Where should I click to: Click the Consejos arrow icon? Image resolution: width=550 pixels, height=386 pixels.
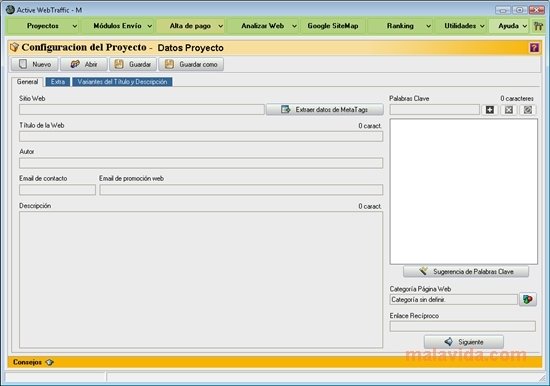(49, 362)
